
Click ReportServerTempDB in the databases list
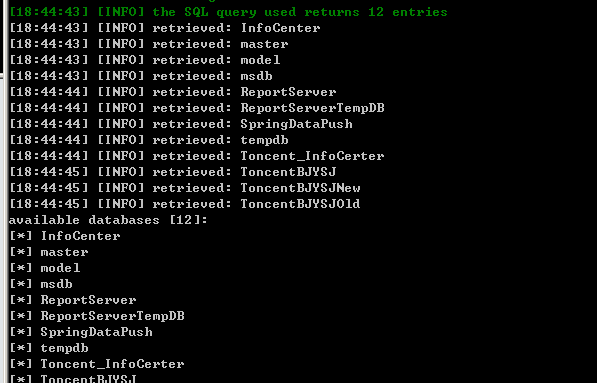coord(112,316)
